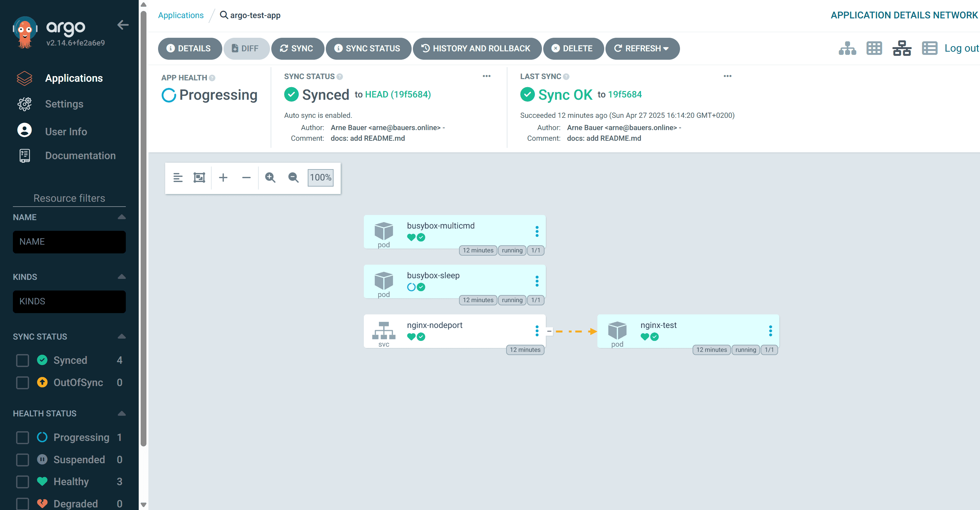The height and width of the screenshot is (510, 980).
Task: Open the nginx-test three-dot menu
Action: [770, 331]
